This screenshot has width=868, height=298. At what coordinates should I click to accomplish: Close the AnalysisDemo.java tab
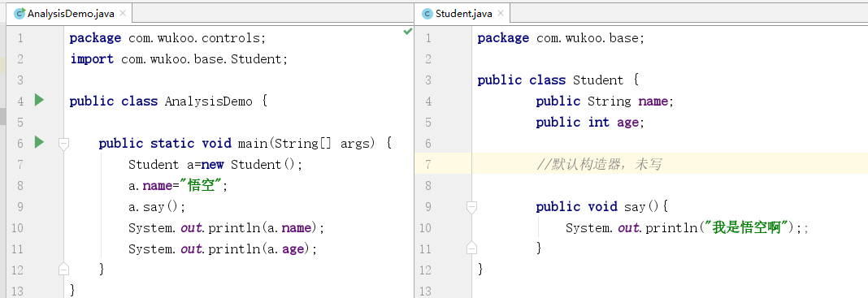pyautogui.click(x=123, y=13)
